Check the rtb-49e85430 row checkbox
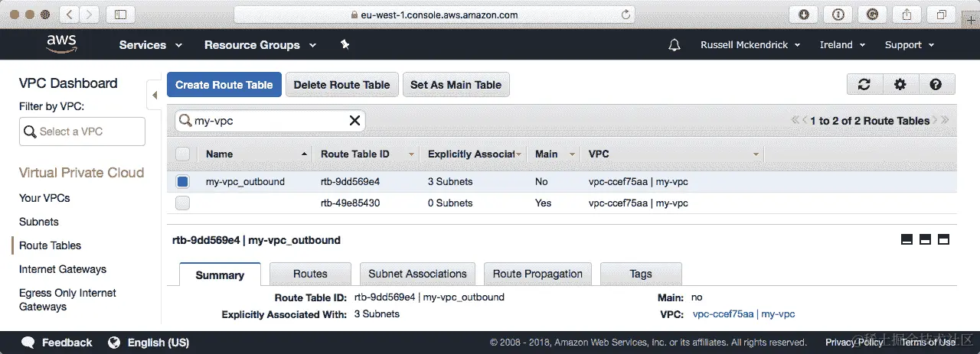 (182, 203)
